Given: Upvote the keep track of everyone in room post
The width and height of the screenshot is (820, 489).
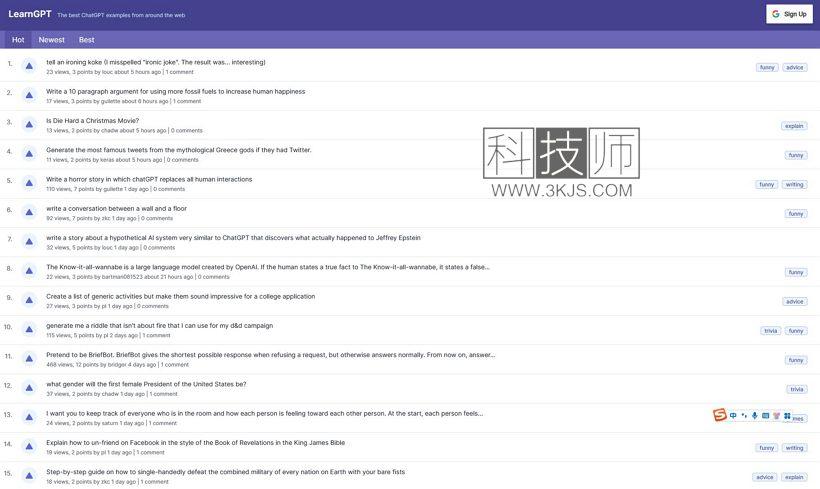Looking at the screenshot, I should tap(29, 417).
